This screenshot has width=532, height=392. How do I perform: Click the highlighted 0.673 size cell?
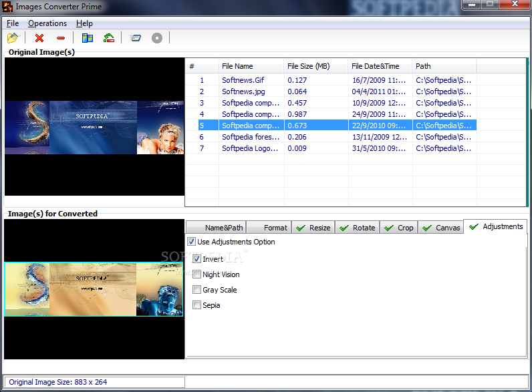point(316,126)
